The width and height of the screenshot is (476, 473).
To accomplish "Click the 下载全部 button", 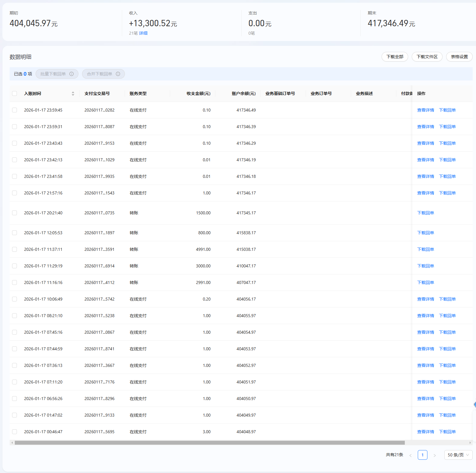I will click(x=395, y=57).
